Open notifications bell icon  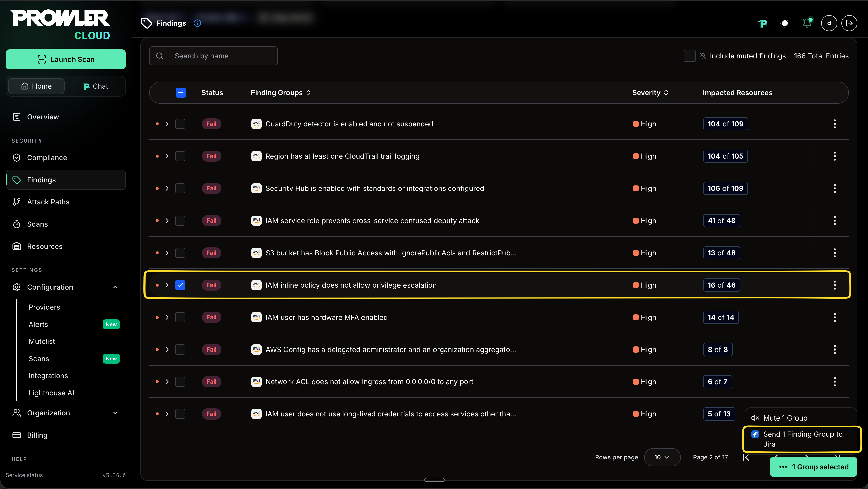(x=807, y=23)
